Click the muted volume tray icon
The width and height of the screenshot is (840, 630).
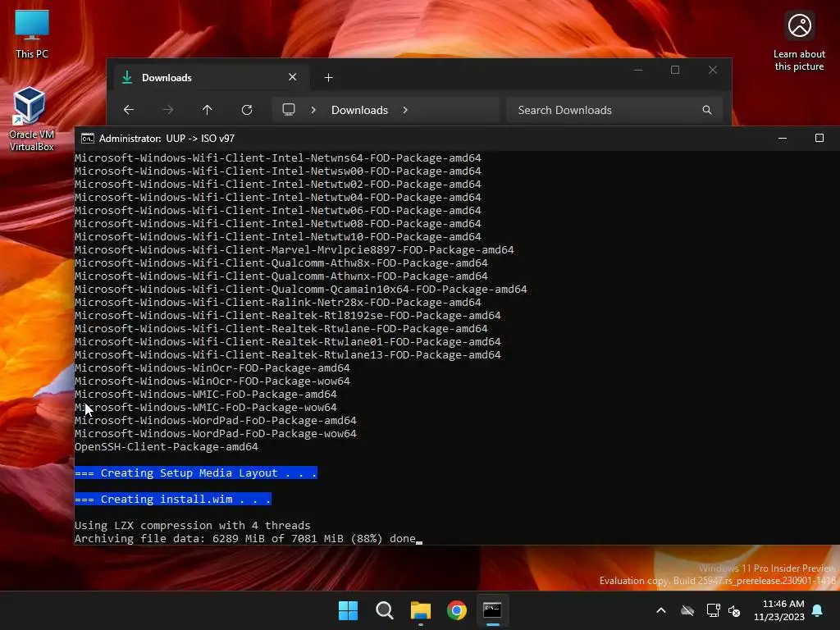click(734, 610)
